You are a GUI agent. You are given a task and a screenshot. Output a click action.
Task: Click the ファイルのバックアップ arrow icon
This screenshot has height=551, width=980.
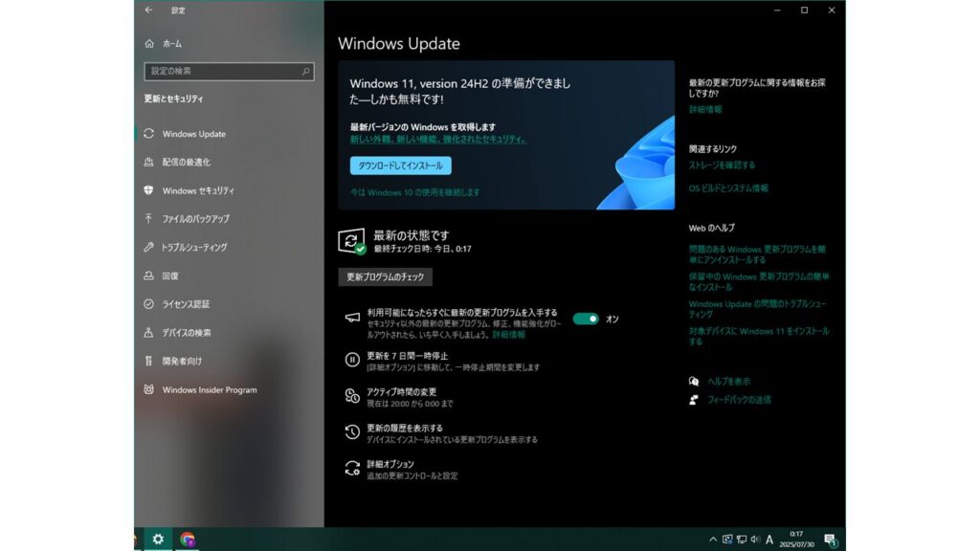pyautogui.click(x=148, y=219)
